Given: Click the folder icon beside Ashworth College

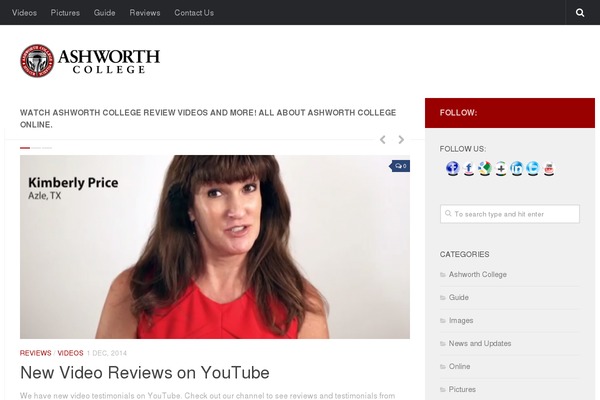Looking at the screenshot, I should pyautogui.click(x=443, y=275).
